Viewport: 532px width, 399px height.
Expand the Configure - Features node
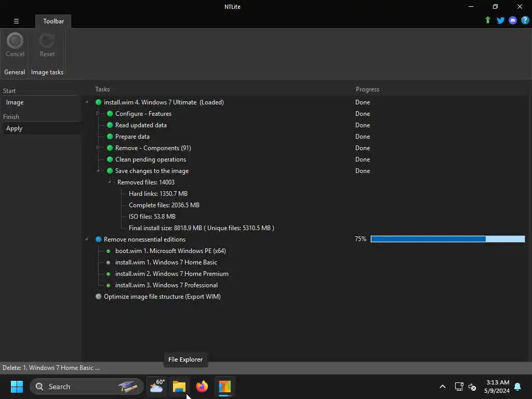(98, 113)
